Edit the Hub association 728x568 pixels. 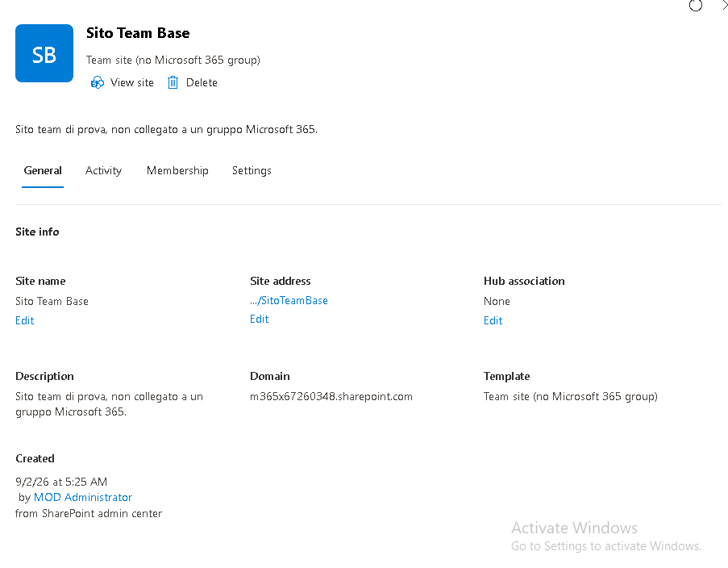[493, 320]
